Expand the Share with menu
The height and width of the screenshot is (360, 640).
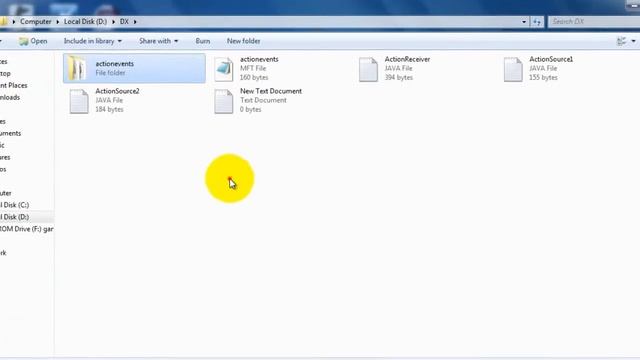(158, 41)
